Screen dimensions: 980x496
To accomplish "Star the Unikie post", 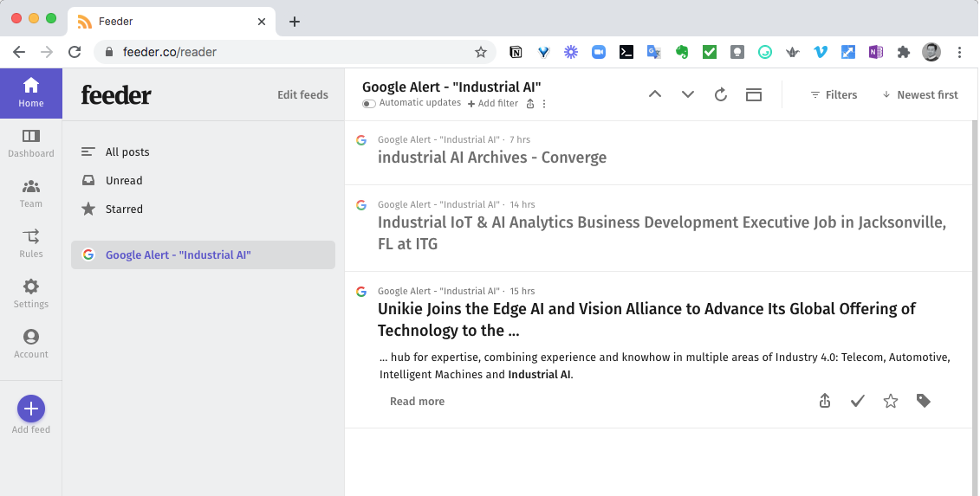I will click(891, 401).
